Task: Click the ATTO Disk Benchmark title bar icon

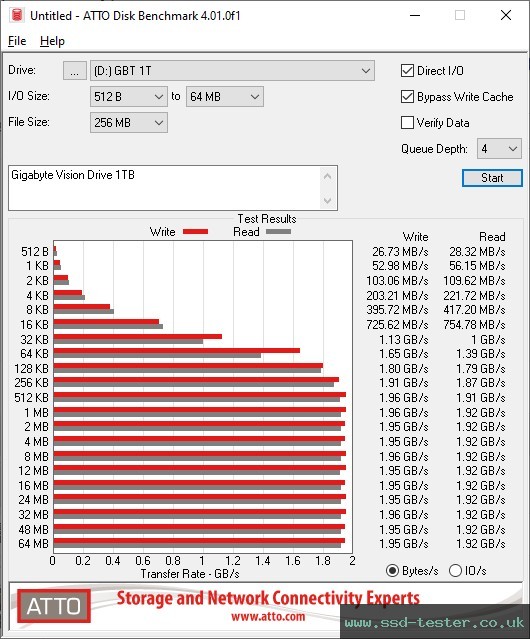Action: [17, 15]
